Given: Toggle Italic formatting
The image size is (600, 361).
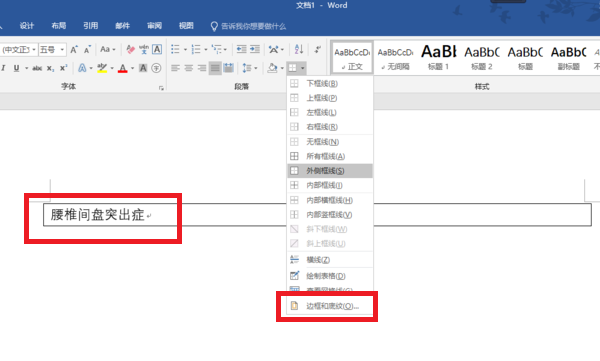Looking at the screenshot, I should (3, 68).
